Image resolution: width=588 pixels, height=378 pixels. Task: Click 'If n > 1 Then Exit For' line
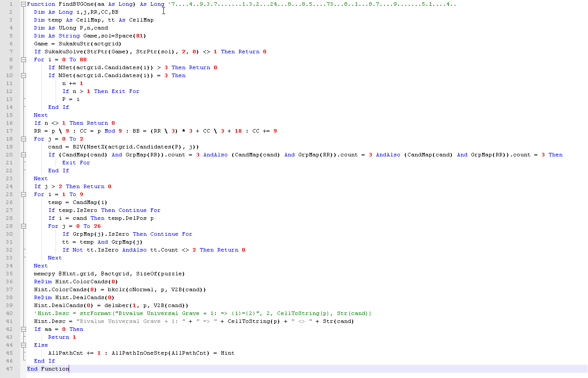click(x=101, y=91)
